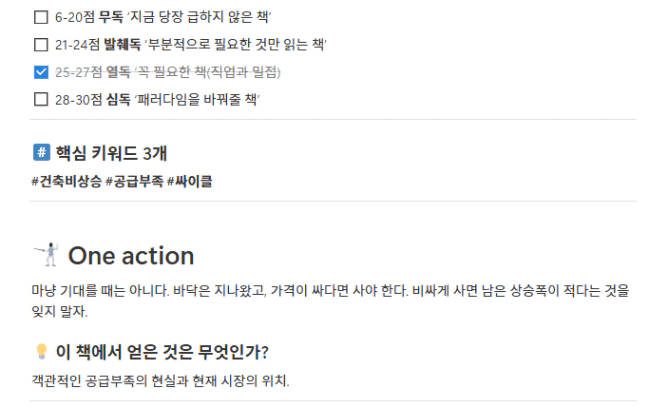Click the One action heading text

[x=130, y=255]
